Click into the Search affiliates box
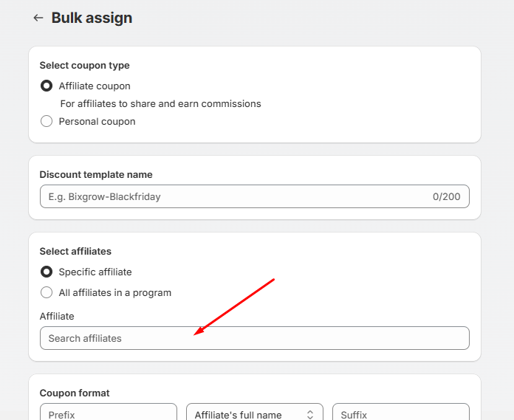The width and height of the screenshot is (514, 420). pos(254,338)
